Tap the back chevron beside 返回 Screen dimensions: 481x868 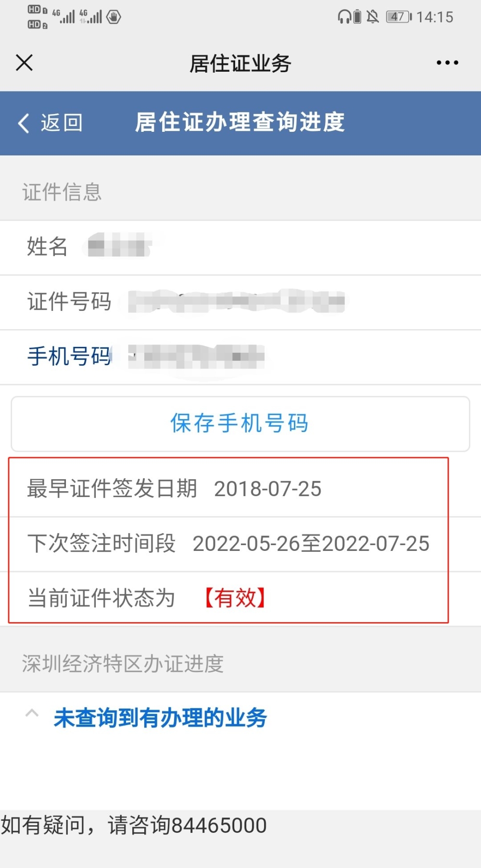coord(24,123)
